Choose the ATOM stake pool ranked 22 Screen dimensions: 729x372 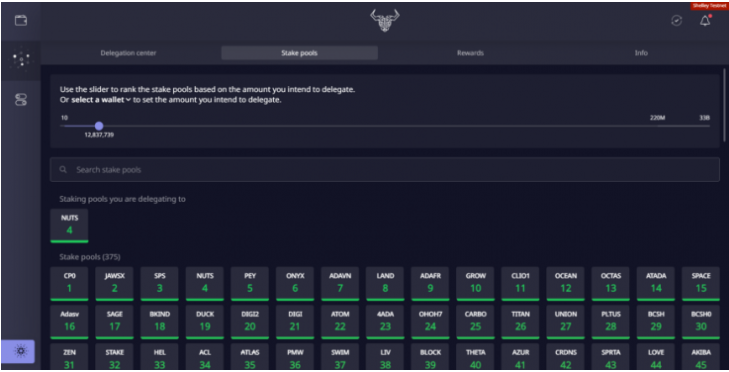pyautogui.click(x=340, y=322)
